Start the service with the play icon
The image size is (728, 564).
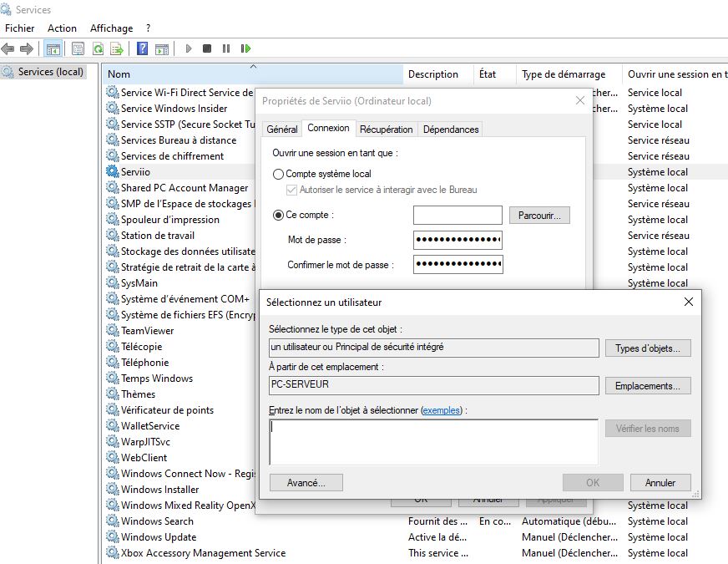coord(189,48)
